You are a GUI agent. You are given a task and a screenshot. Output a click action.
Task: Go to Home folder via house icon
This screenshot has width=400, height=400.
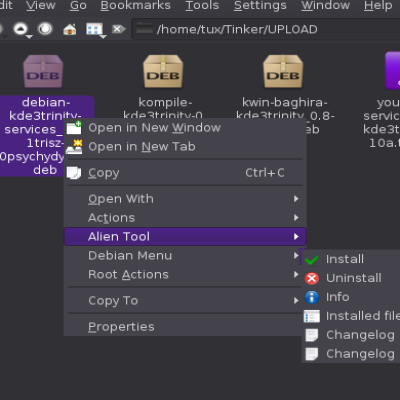pos(70,30)
